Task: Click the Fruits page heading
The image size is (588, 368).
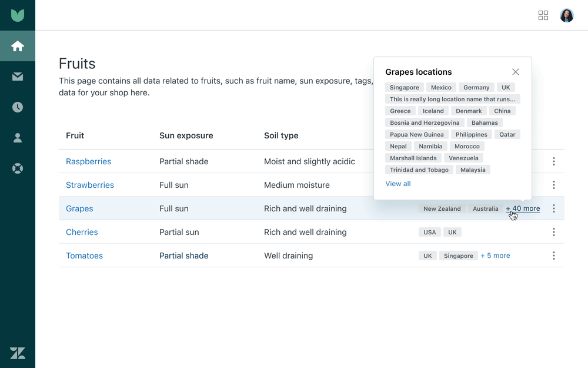Action: click(77, 64)
